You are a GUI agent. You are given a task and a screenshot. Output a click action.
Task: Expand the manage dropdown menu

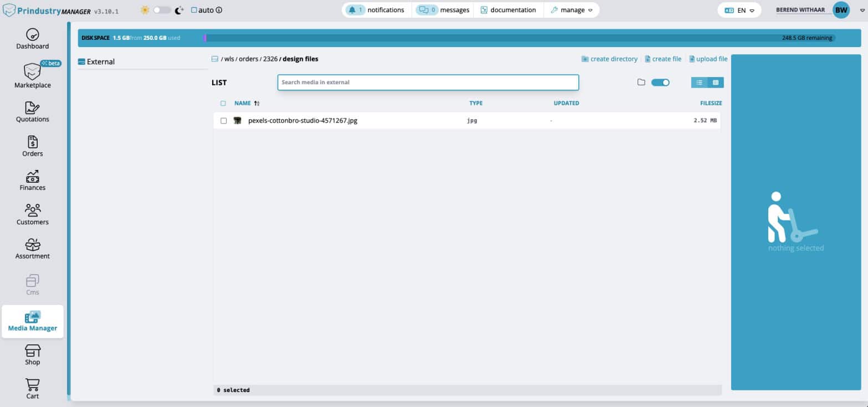coord(572,10)
